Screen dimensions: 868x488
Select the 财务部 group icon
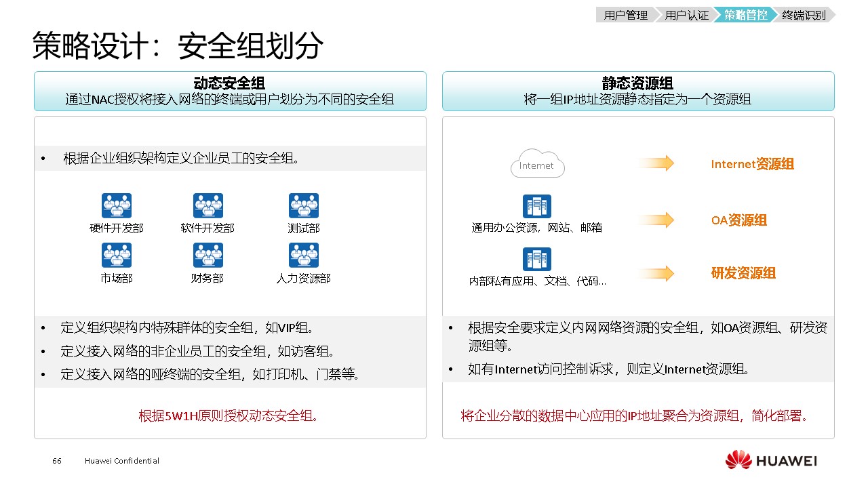208,256
